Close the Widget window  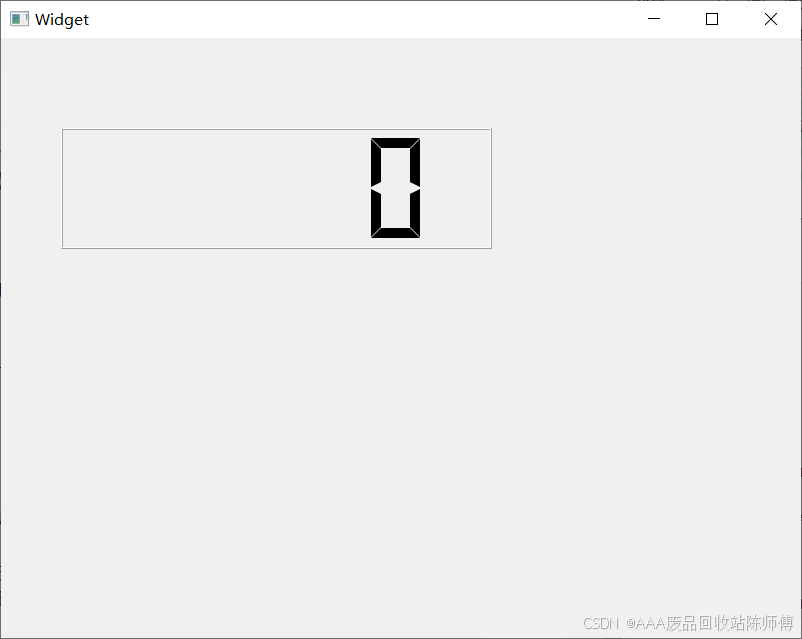[771, 19]
